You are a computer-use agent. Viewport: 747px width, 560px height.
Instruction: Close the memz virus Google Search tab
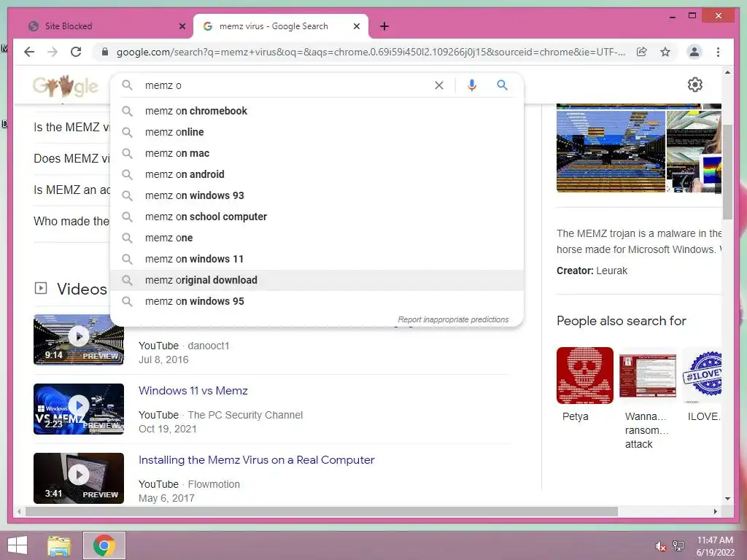coord(356,26)
